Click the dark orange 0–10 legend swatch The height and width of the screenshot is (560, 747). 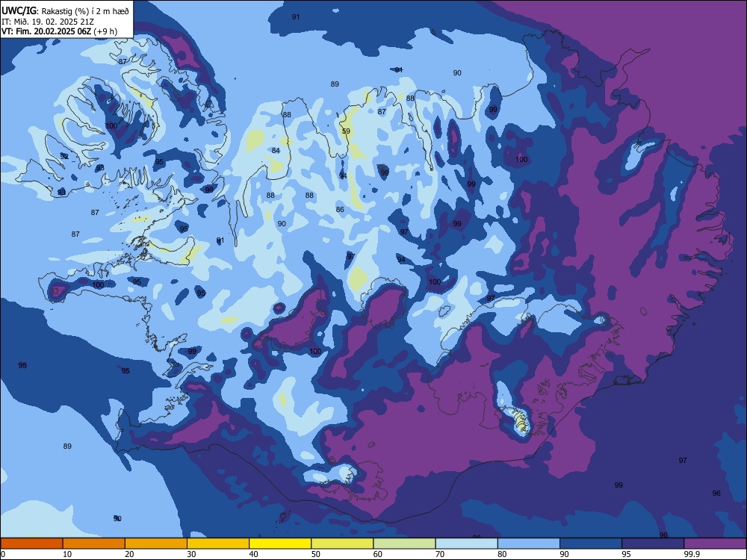[x=32, y=544]
